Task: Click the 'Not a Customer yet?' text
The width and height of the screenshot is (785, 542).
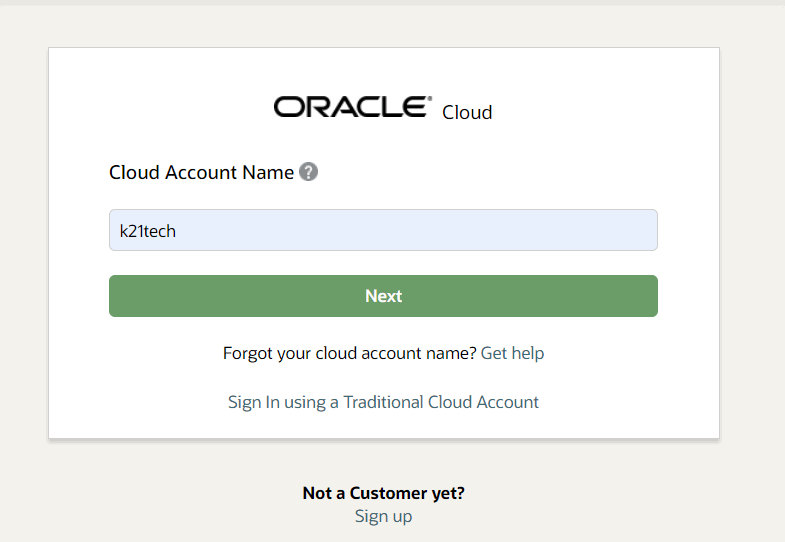Action: (x=383, y=493)
